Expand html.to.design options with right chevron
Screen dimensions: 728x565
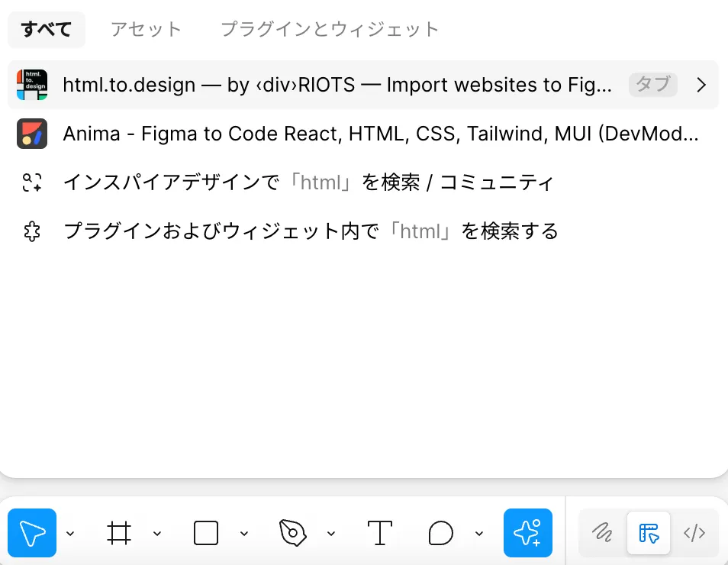pos(701,85)
